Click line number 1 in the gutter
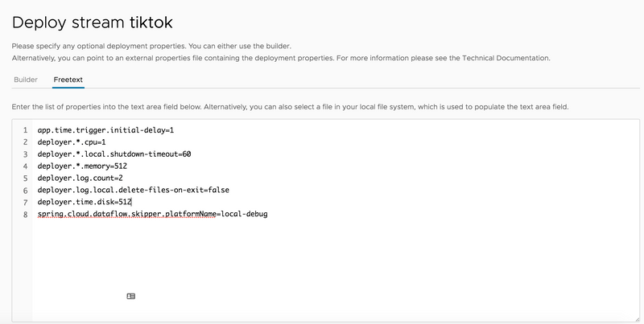The width and height of the screenshot is (644, 324). [26, 130]
